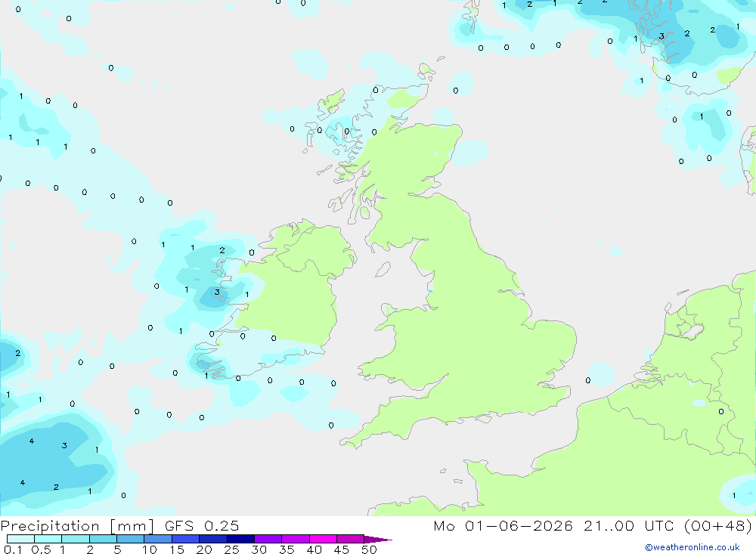Click the 'GFS 0.25' model label
The width and height of the screenshot is (756, 554).
pyautogui.click(x=202, y=525)
